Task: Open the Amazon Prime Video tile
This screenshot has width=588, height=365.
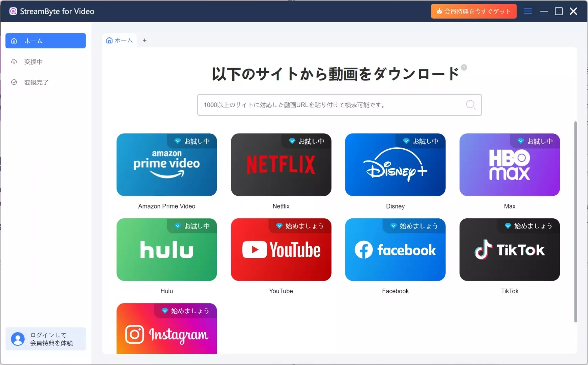Action: tap(166, 165)
